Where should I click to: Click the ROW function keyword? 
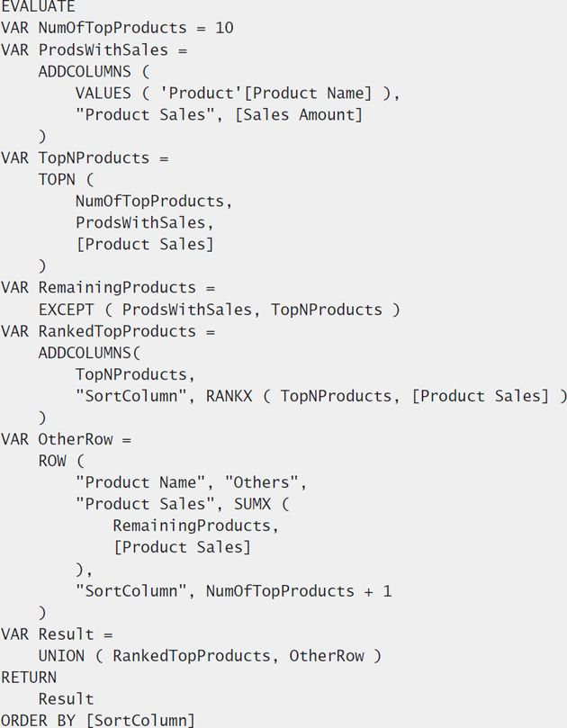[x=52, y=461]
